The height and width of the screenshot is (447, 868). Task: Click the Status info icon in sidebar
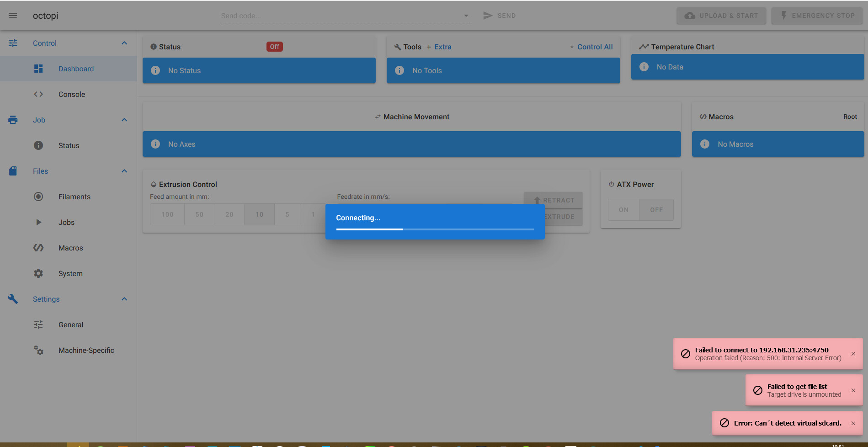[x=38, y=145]
